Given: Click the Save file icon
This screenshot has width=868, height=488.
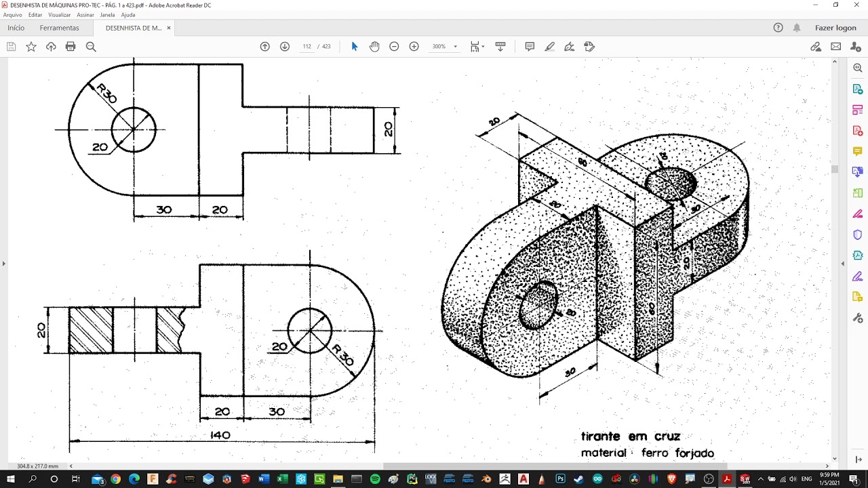Looking at the screenshot, I should point(11,47).
